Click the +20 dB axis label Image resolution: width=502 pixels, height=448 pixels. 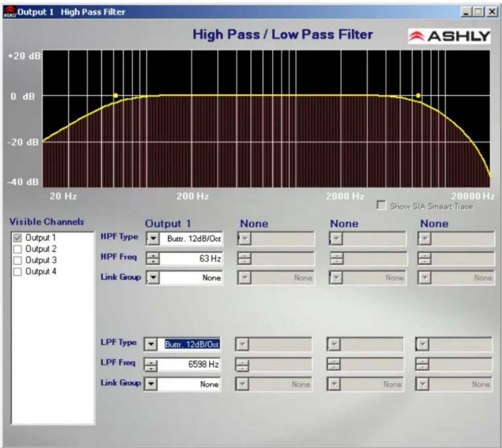[x=24, y=56]
